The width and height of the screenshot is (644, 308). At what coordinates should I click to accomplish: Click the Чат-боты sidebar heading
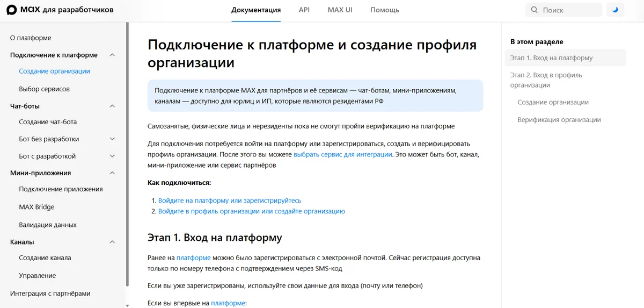[25, 106]
